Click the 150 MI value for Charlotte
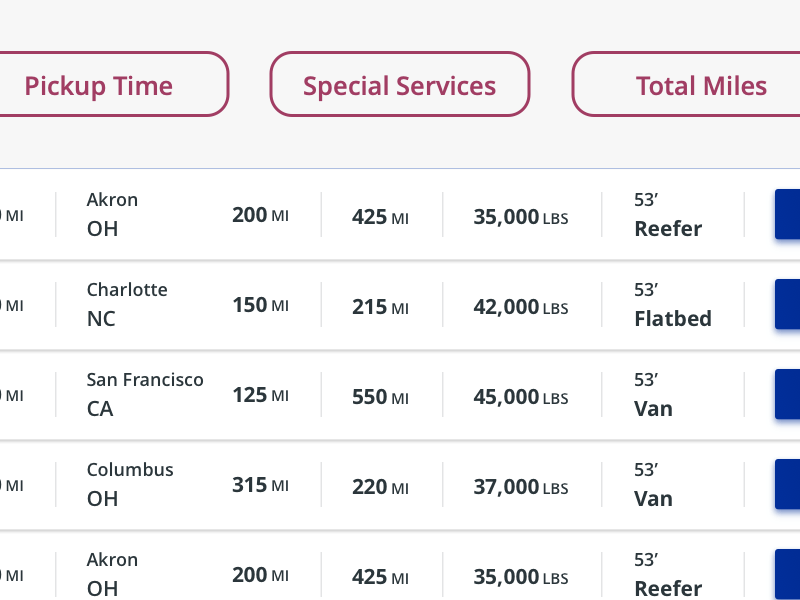 260,305
